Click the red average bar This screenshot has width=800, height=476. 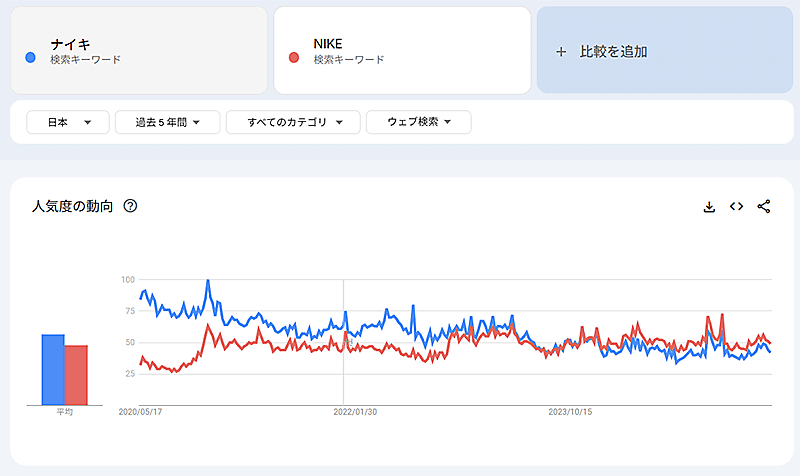click(76, 375)
